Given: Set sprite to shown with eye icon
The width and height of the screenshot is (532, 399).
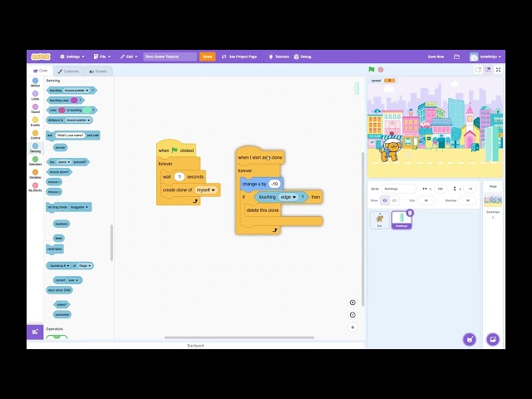Looking at the screenshot, I should click(385, 200).
